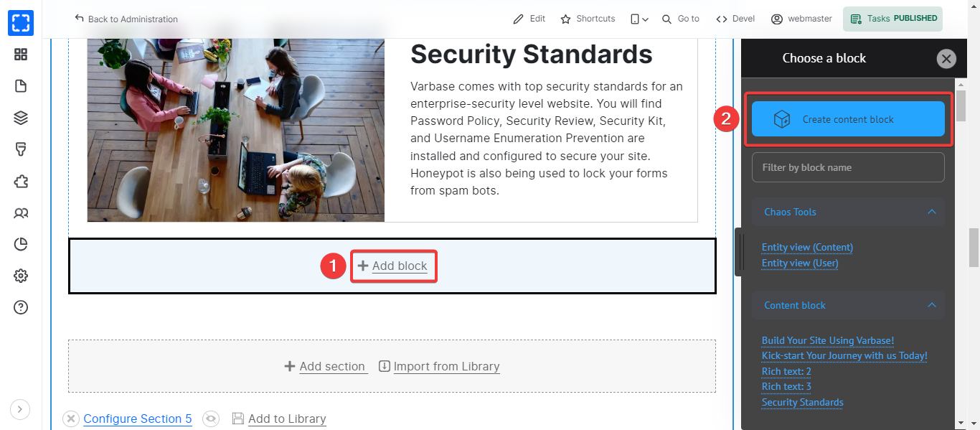This screenshot has height=430, width=980.
Task: Open the structure layers icon in sidebar
Action: pyautogui.click(x=21, y=118)
